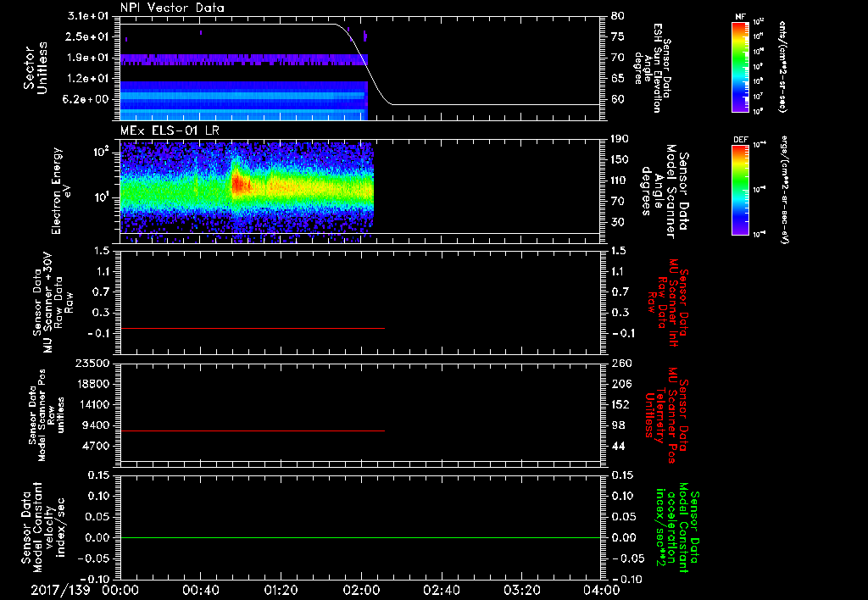
Task: Click the "98" telemetry tick label
Action: pyautogui.click(x=618, y=425)
